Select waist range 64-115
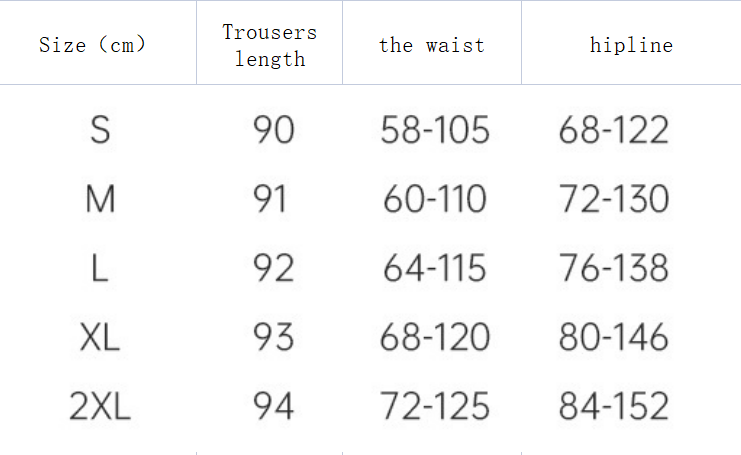 [435, 268]
